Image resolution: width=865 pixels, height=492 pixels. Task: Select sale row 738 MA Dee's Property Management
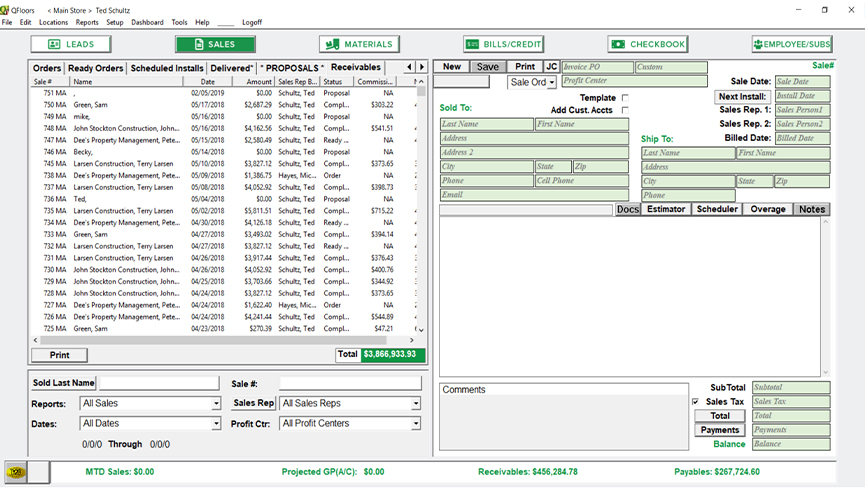[x=223, y=175]
